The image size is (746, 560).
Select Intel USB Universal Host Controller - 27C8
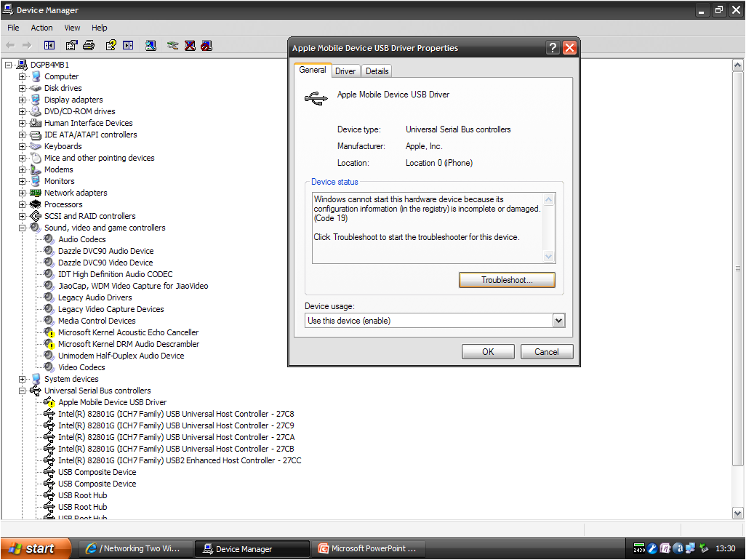pos(176,414)
